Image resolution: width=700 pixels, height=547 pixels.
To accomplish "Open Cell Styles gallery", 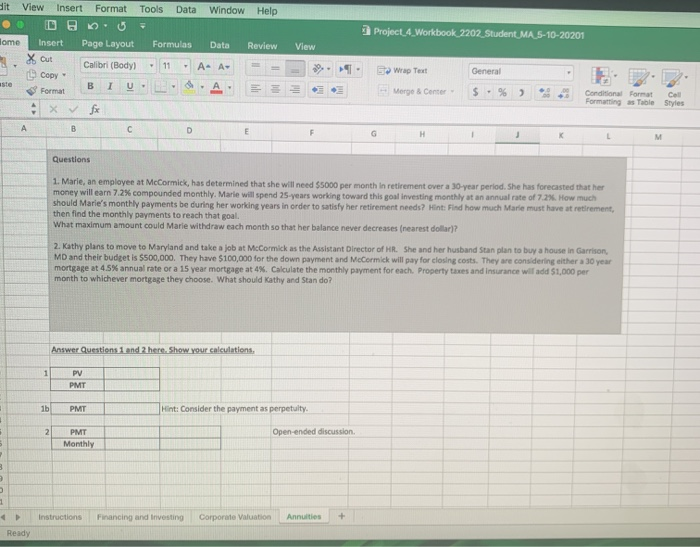I will click(x=674, y=88).
